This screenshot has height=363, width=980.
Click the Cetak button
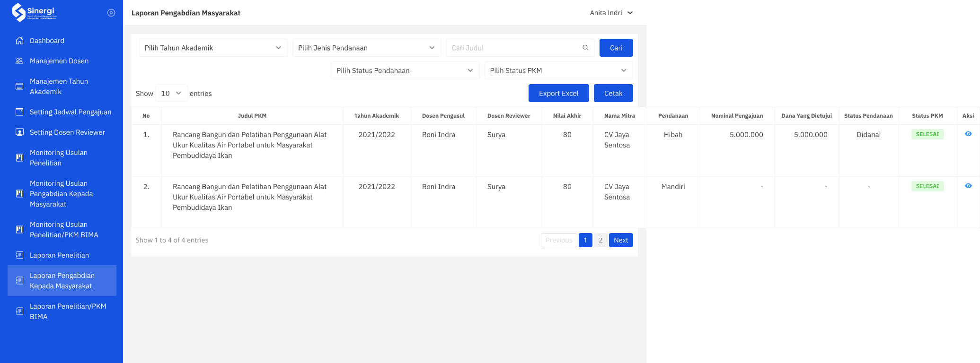click(x=613, y=93)
